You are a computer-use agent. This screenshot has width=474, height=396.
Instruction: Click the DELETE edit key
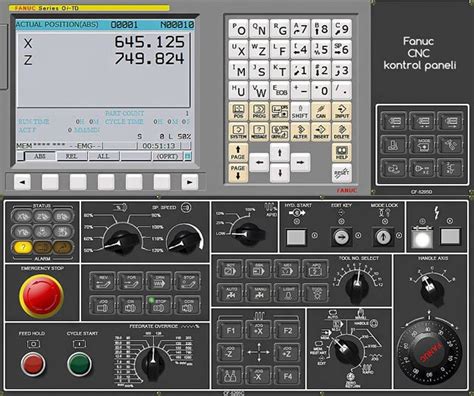(342, 132)
